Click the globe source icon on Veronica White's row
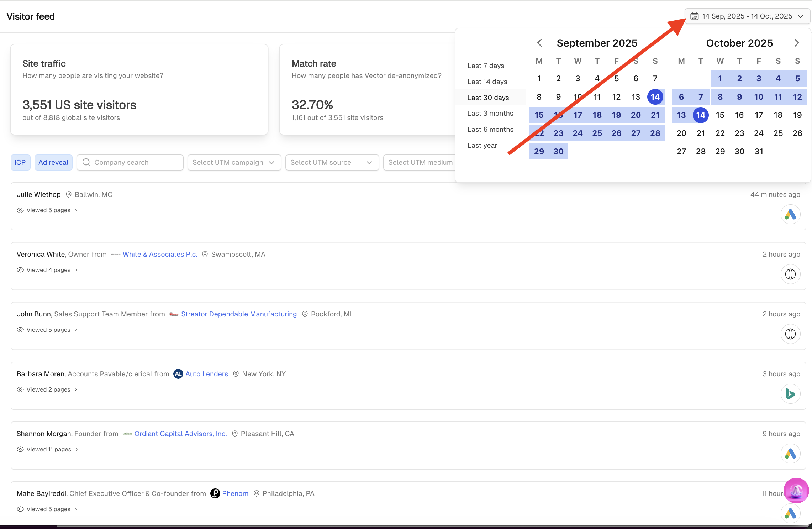Viewport: 812px width, 529px height. pyautogui.click(x=790, y=274)
